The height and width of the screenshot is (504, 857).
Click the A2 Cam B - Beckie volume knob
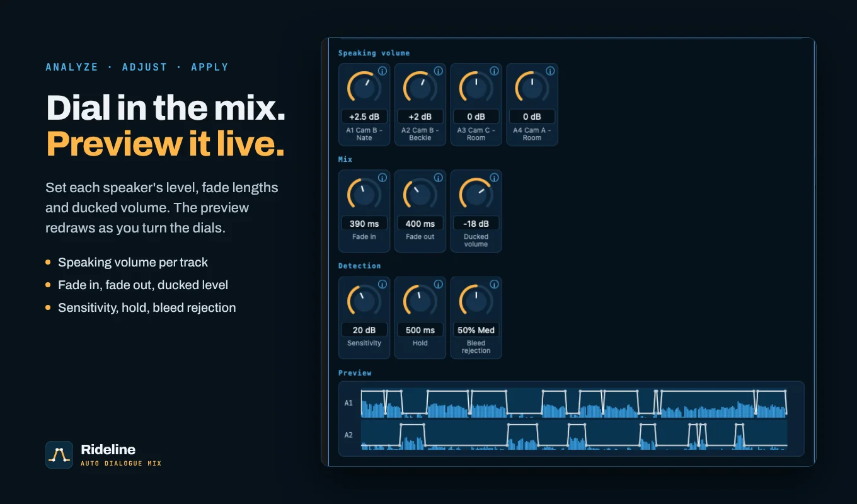pyautogui.click(x=420, y=88)
